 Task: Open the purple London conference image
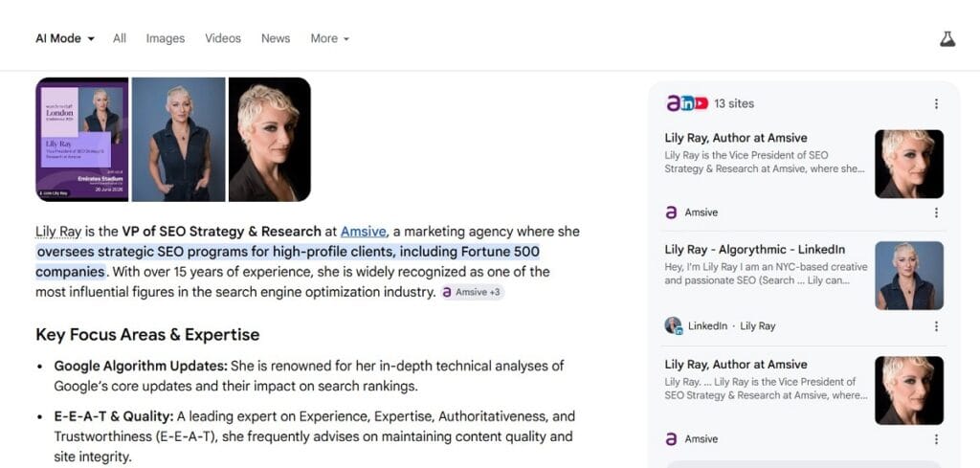coord(82,140)
